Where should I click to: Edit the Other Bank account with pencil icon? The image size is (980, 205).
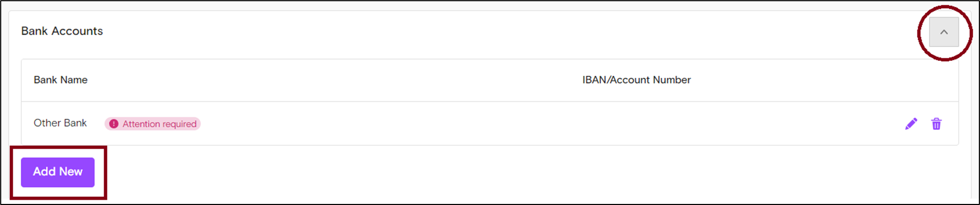tap(911, 124)
